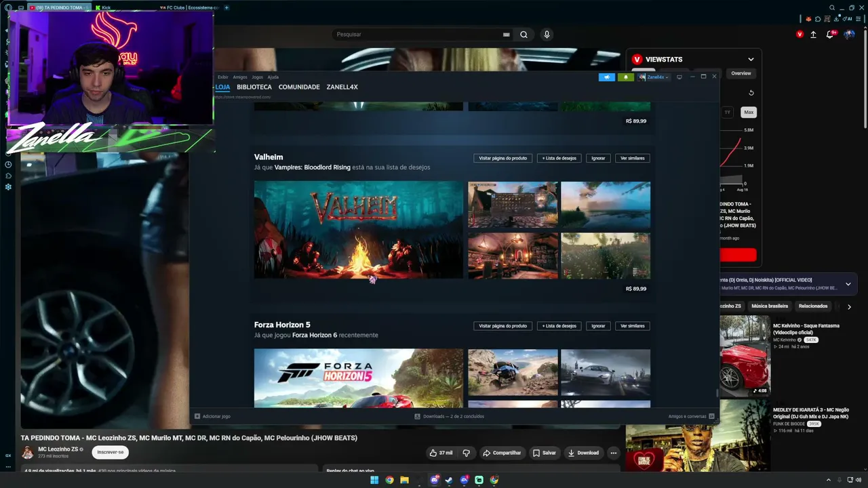Image resolution: width=868 pixels, height=488 pixels.
Task: Open the Steam Amigos menu
Action: tap(240, 77)
